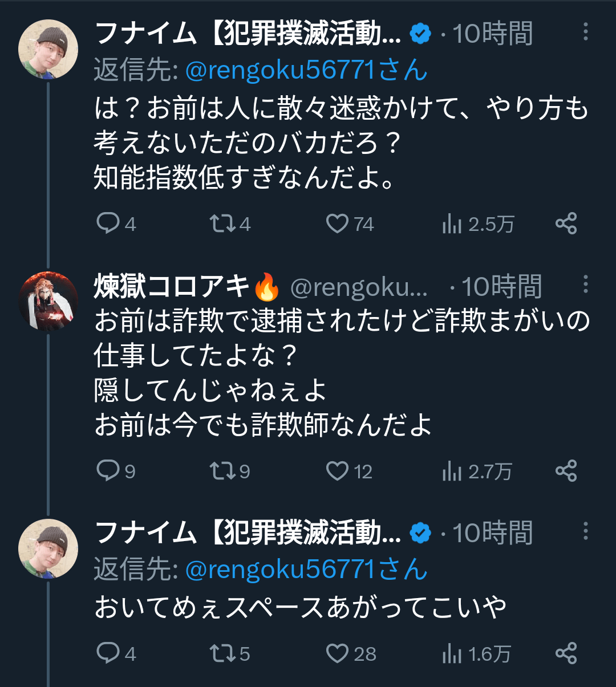Like the tweet with 74 likes

337,223
